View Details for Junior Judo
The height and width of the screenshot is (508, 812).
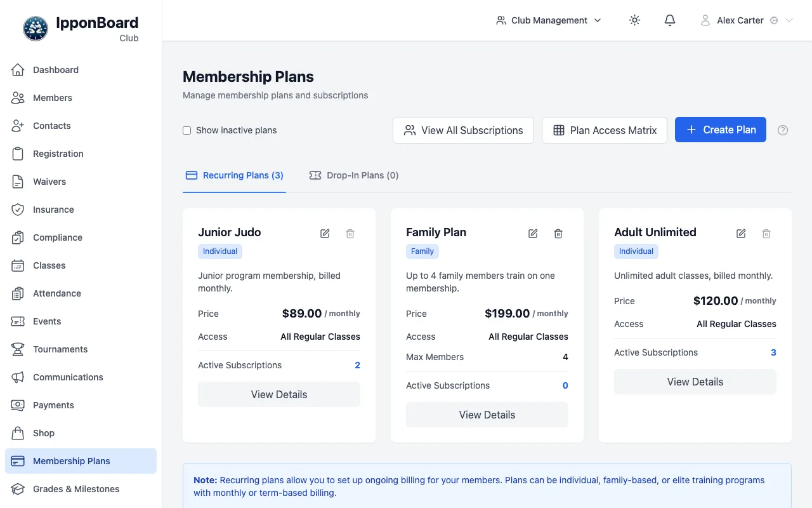(x=279, y=394)
